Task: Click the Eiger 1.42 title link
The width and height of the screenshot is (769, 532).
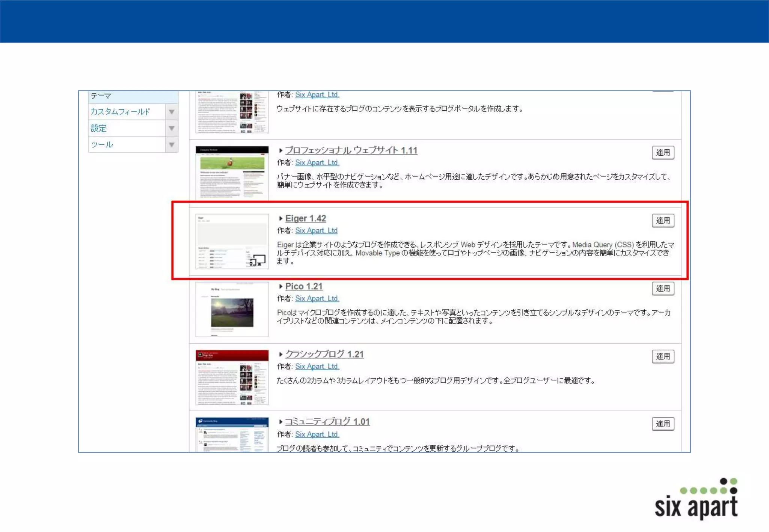Action: pyautogui.click(x=305, y=218)
